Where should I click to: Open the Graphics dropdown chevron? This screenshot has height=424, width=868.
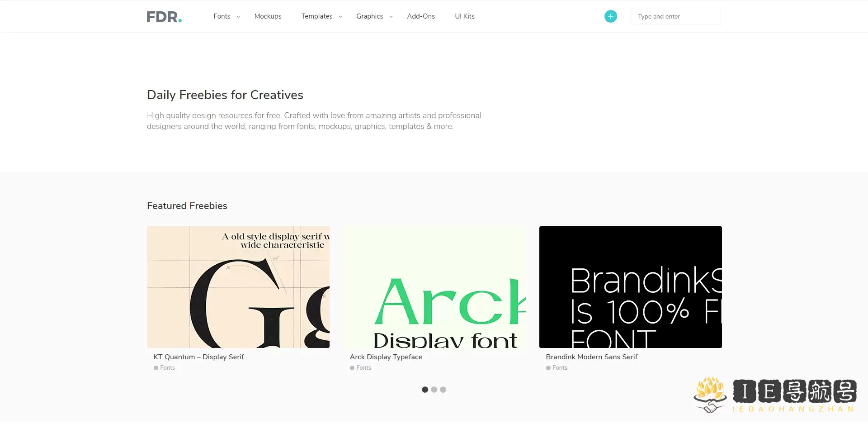pos(391,16)
